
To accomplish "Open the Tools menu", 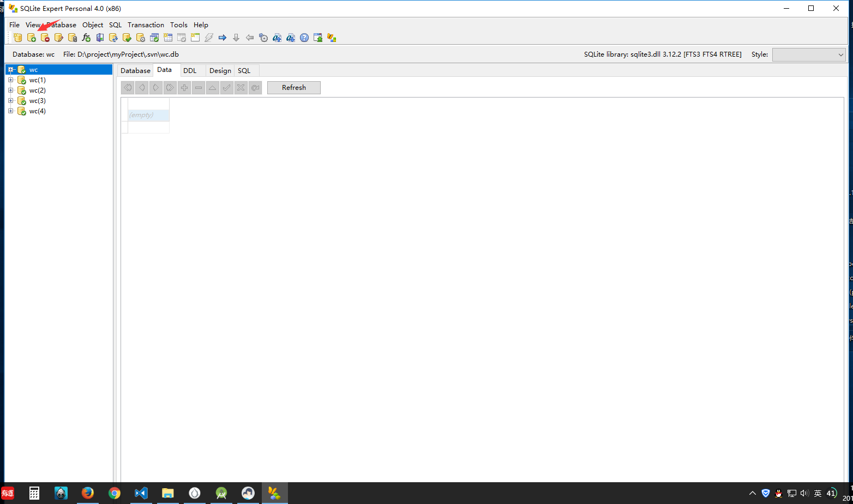I will tap(178, 25).
